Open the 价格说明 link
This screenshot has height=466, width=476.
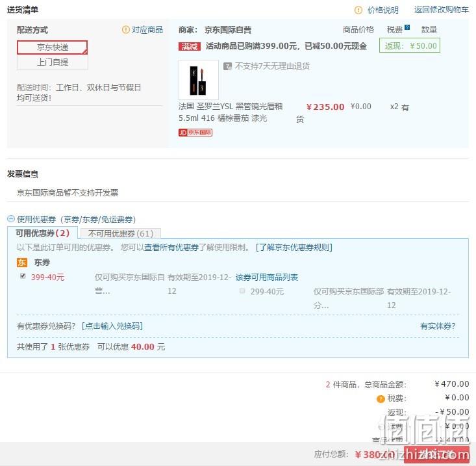(x=382, y=10)
